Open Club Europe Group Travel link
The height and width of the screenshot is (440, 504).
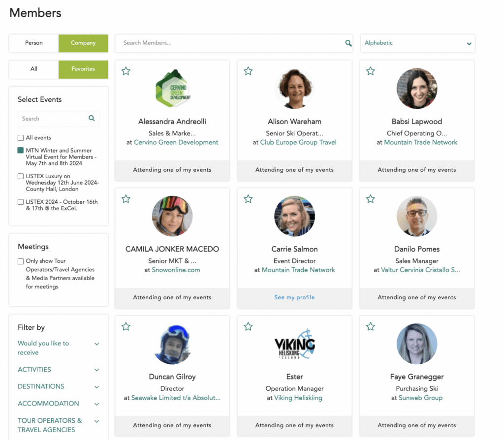(x=298, y=142)
